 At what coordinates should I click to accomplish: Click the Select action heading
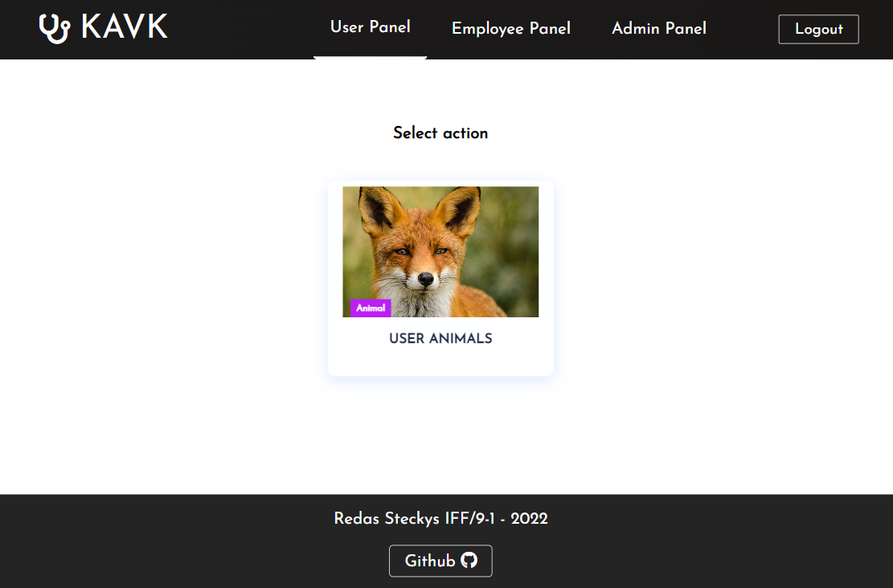click(440, 133)
